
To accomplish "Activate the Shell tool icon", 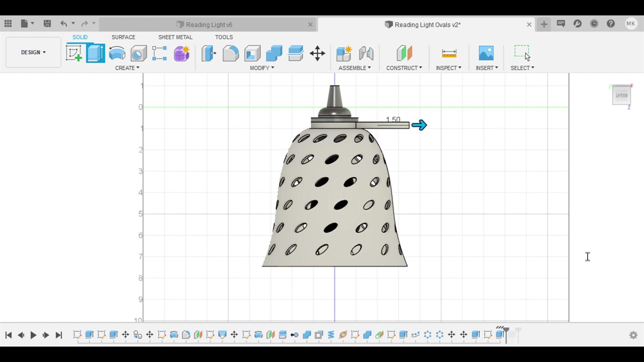I will (x=252, y=53).
